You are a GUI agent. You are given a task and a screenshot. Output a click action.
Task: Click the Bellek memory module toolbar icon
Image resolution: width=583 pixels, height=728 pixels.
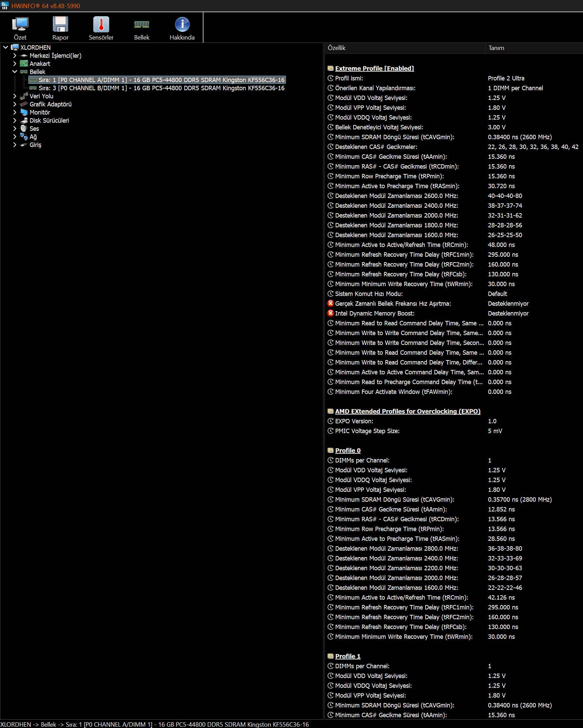tap(142, 24)
